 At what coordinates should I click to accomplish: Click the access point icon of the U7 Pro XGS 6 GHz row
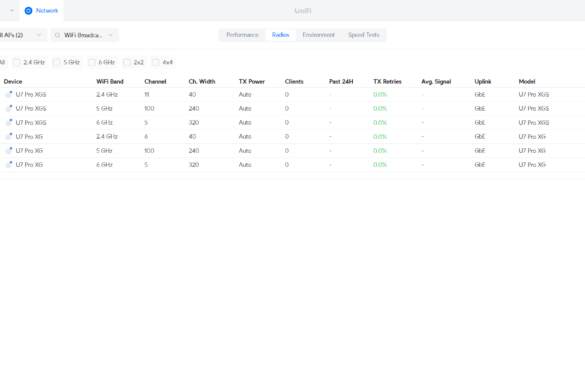pyautogui.click(x=9, y=122)
